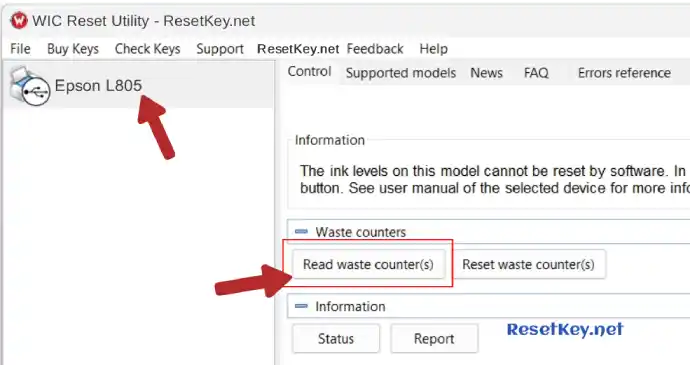Collapse the Information section above Status
The height and width of the screenshot is (365, 690).
coord(301,306)
